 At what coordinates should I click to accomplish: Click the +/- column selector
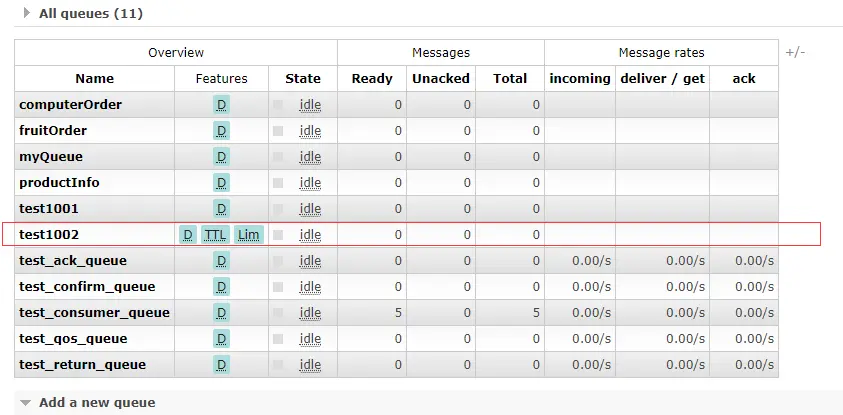pos(795,52)
